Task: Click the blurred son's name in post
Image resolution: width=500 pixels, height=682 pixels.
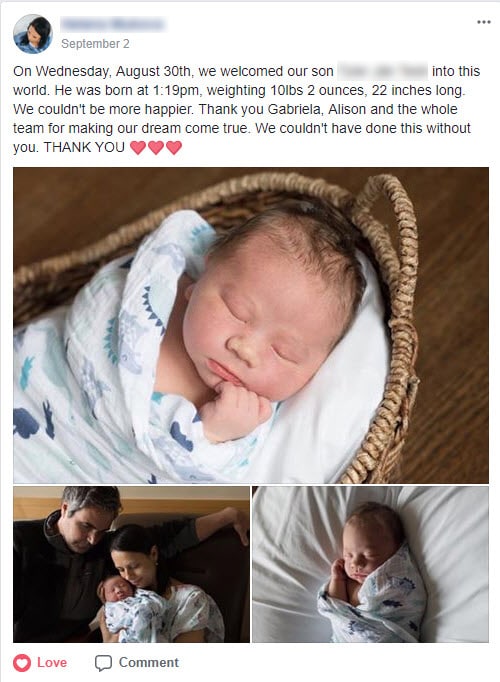Action: click(383, 71)
